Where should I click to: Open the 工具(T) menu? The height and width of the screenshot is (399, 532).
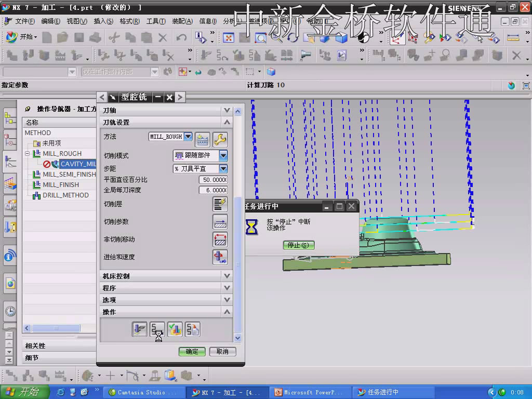click(156, 21)
